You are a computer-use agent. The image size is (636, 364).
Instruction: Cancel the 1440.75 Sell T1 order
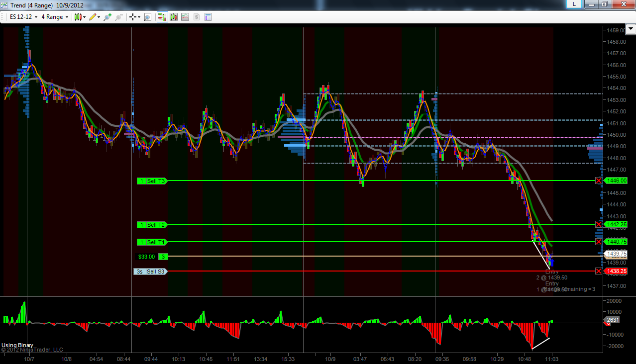(598, 242)
